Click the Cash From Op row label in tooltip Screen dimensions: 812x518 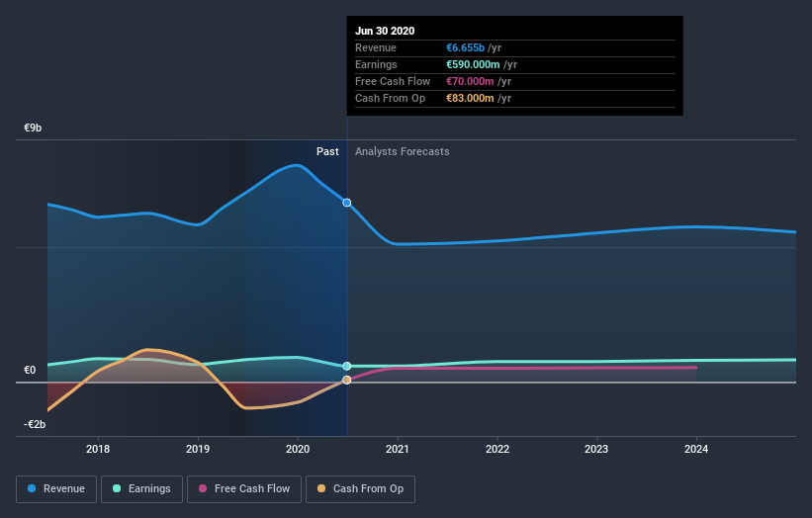pyautogui.click(x=390, y=98)
